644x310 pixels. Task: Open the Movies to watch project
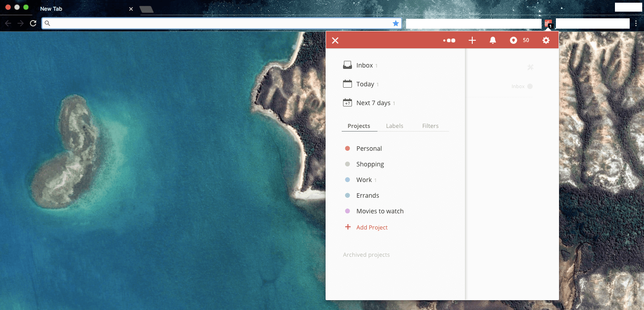coord(380,211)
